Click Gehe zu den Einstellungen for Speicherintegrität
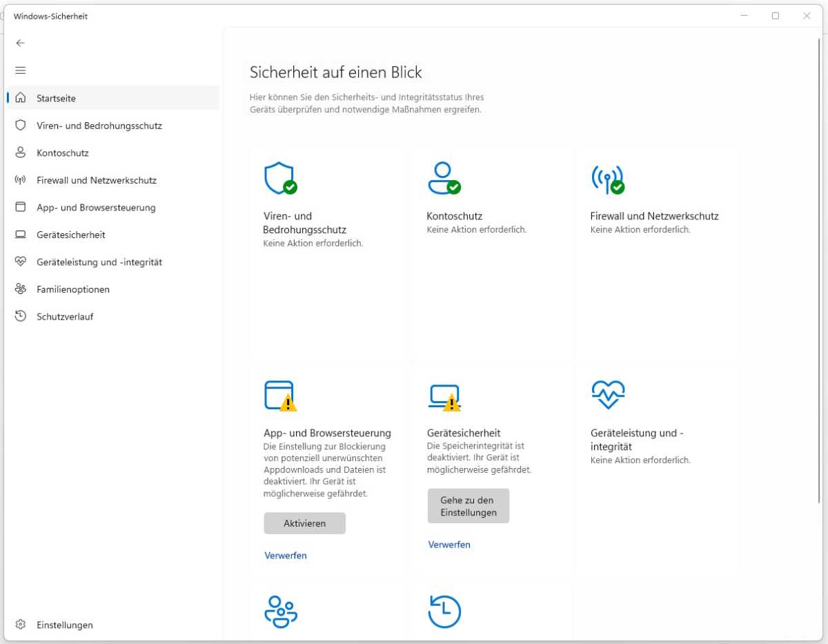The image size is (828, 644). click(468, 505)
